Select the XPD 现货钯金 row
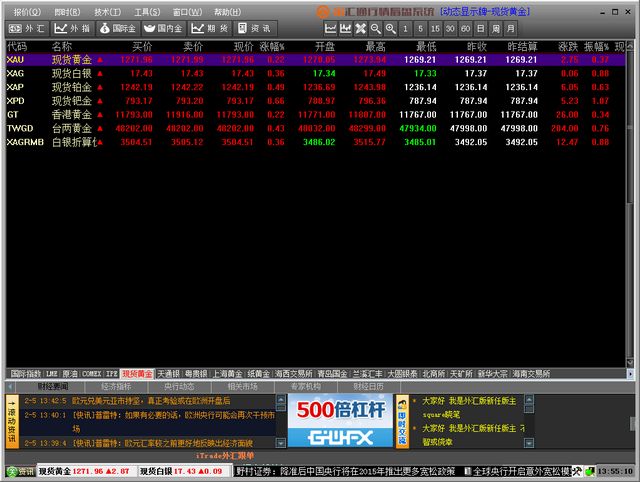This screenshot has width=640, height=482. [x=315, y=101]
